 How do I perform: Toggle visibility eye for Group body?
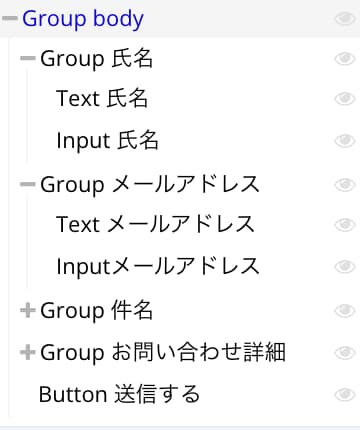[345, 18]
